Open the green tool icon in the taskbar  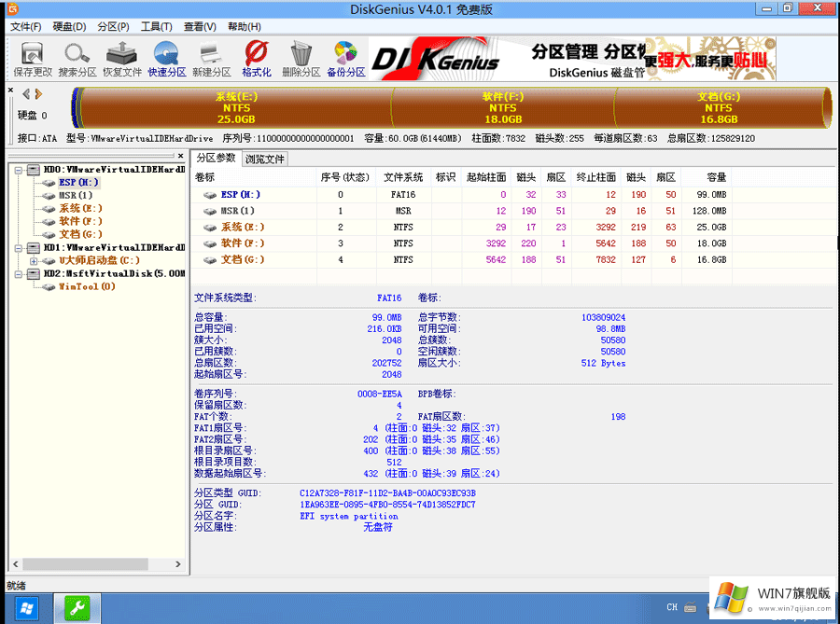[x=76, y=607]
